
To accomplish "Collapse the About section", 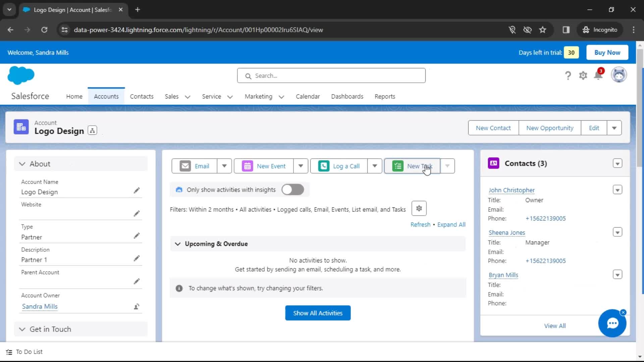I will pos(22,164).
